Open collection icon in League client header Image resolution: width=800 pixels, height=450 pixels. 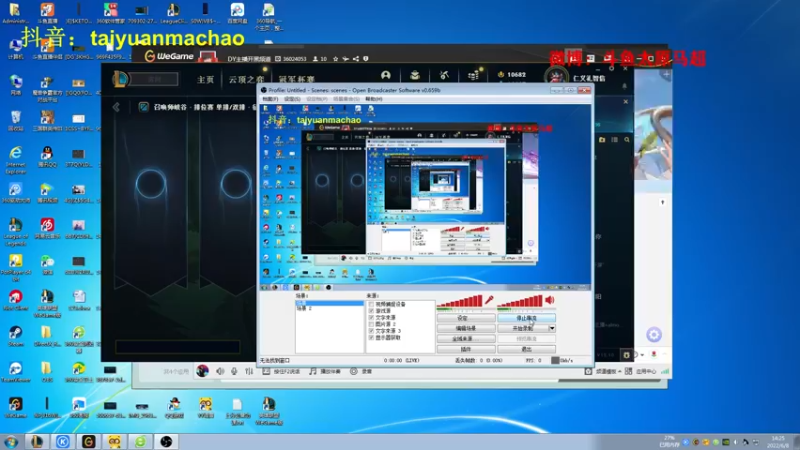pos(415,75)
